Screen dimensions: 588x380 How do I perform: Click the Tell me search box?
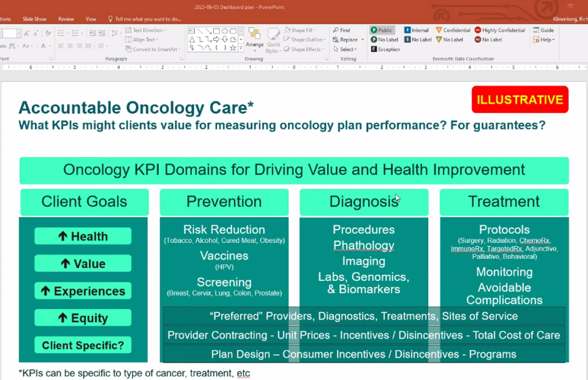pyautogui.click(x=147, y=19)
